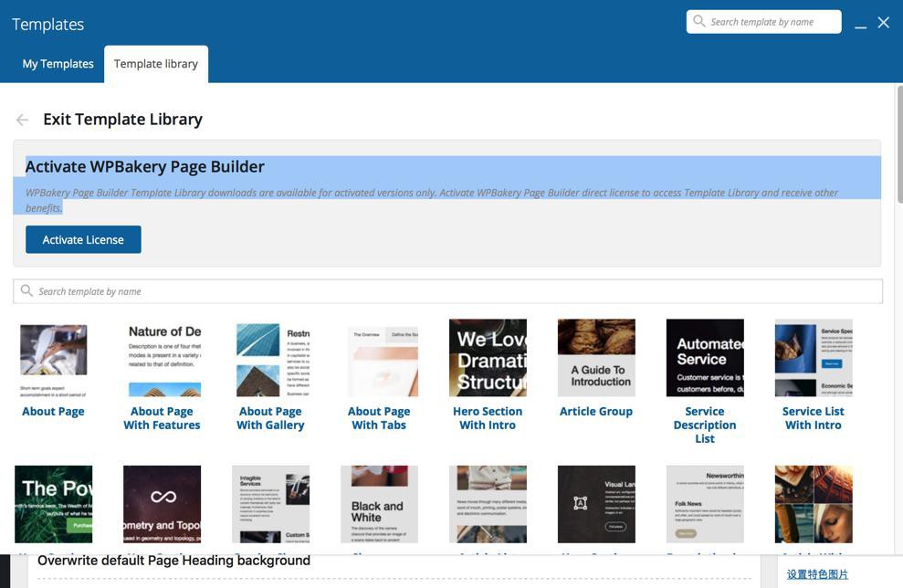This screenshot has height=588, width=903.
Task: Focus the wide search template by name field
Action: [447, 291]
